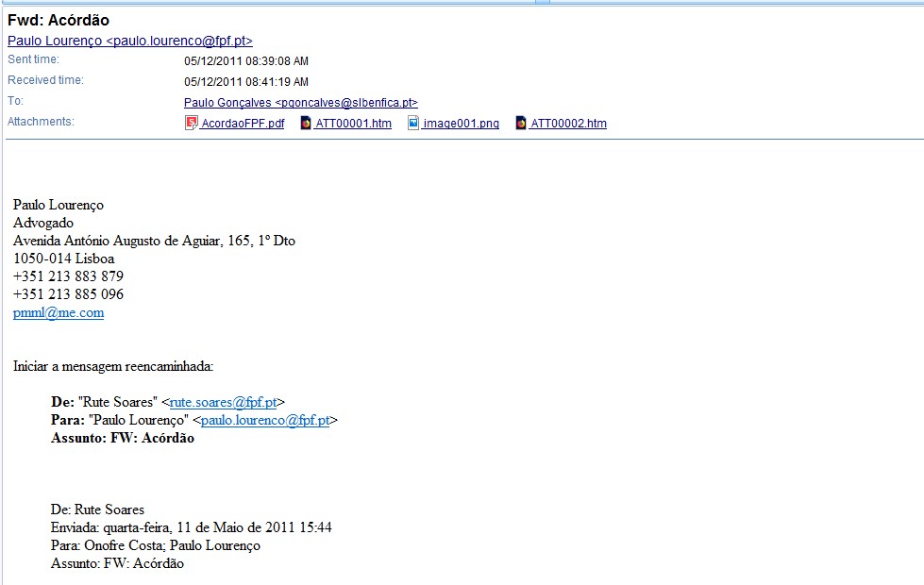Click the received time value 08:41:19 AM
The width and height of the screenshot is (924, 585).
click(245, 82)
